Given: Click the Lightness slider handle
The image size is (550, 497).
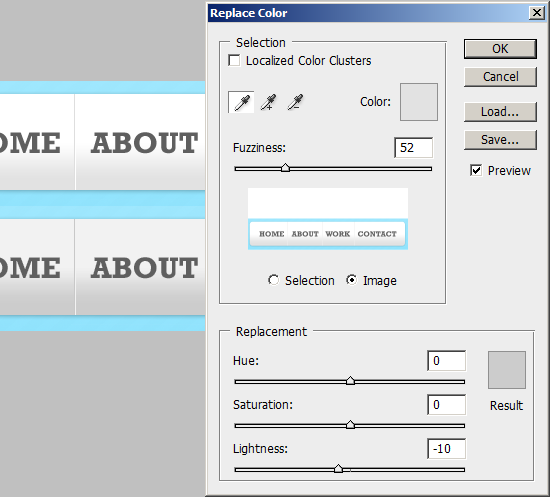Looking at the screenshot, I should (338, 469).
